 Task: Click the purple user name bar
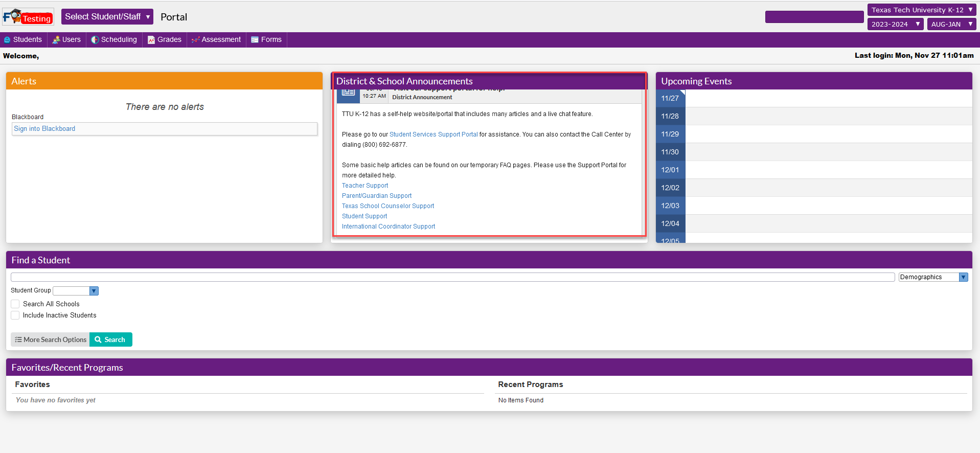(814, 17)
